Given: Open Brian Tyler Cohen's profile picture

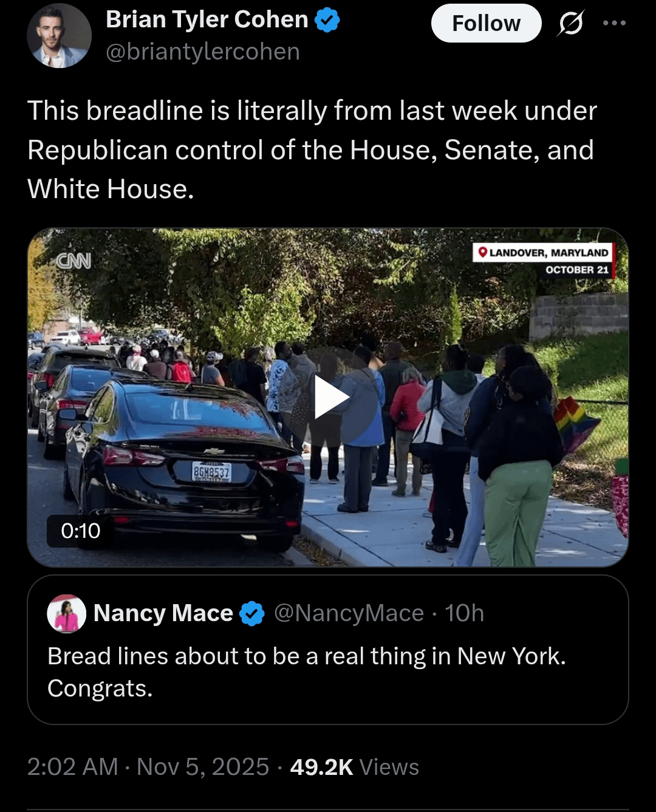Looking at the screenshot, I should coord(59,36).
